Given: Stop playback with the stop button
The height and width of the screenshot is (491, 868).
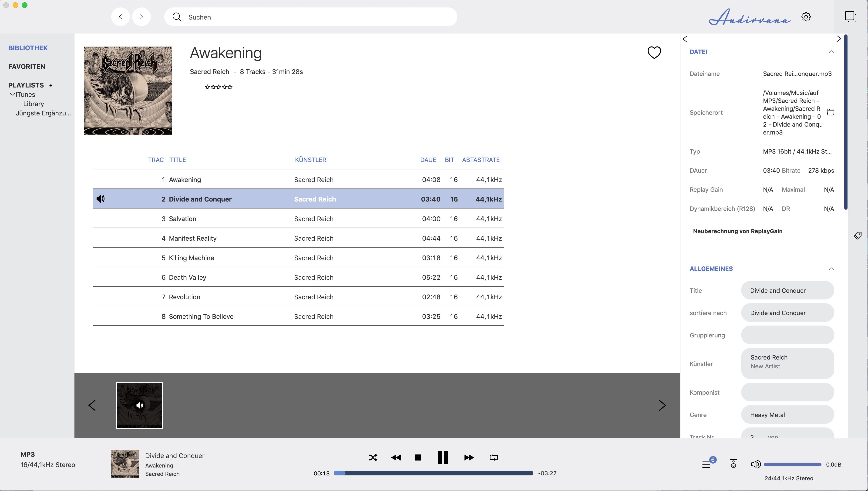Looking at the screenshot, I should pyautogui.click(x=417, y=458).
